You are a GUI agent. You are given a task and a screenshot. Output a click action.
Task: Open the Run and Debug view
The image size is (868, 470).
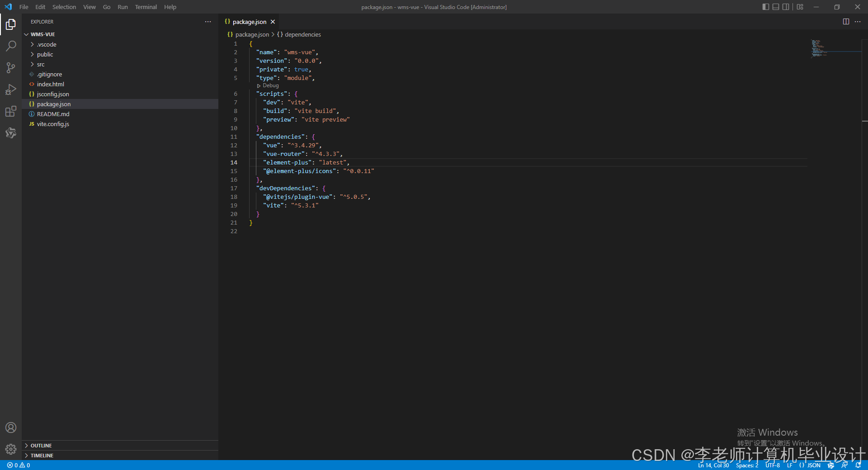pos(11,89)
